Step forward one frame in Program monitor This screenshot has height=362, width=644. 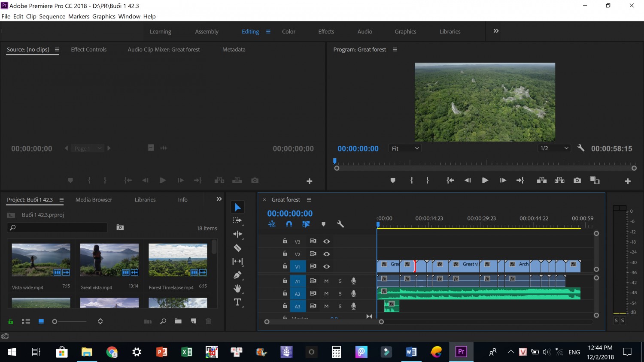(x=503, y=181)
